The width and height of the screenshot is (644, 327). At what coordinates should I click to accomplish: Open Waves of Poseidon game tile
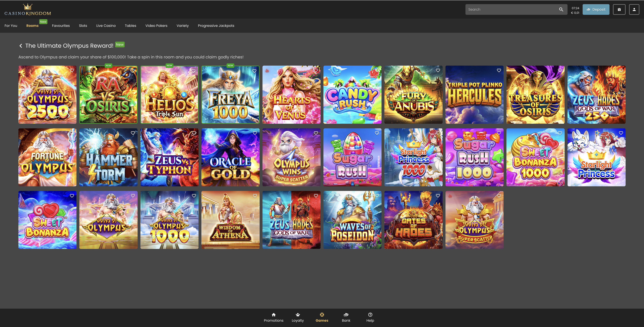pyautogui.click(x=352, y=220)
